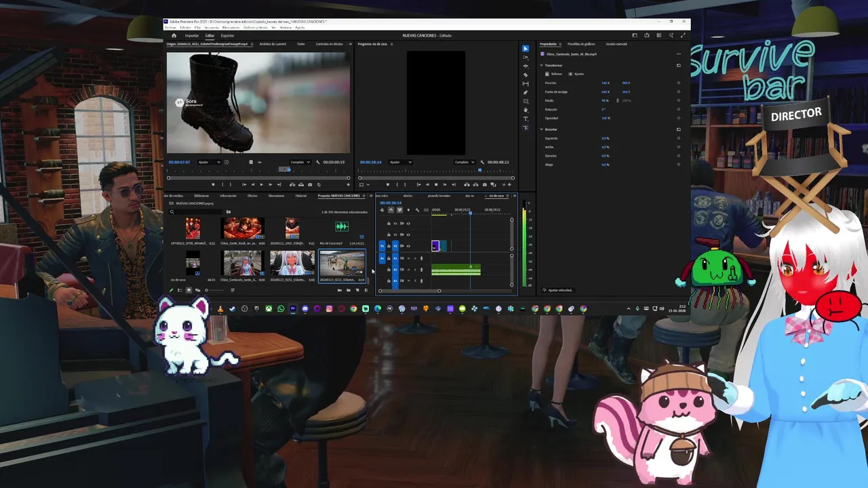The image size is (868, 488).
Task: Toggle Posición keyframe animation diamond
Action: [679, 83]
